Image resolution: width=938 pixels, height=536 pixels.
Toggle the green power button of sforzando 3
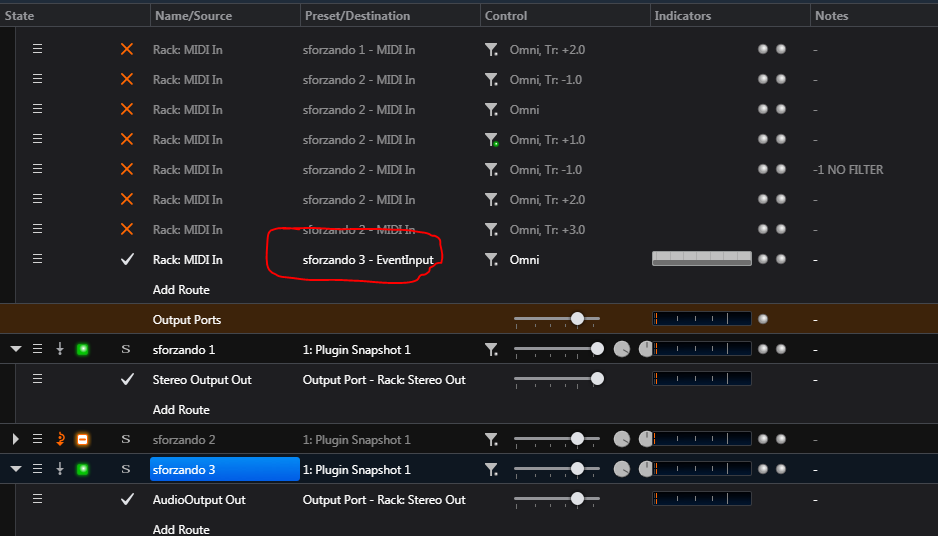[83, 470]
